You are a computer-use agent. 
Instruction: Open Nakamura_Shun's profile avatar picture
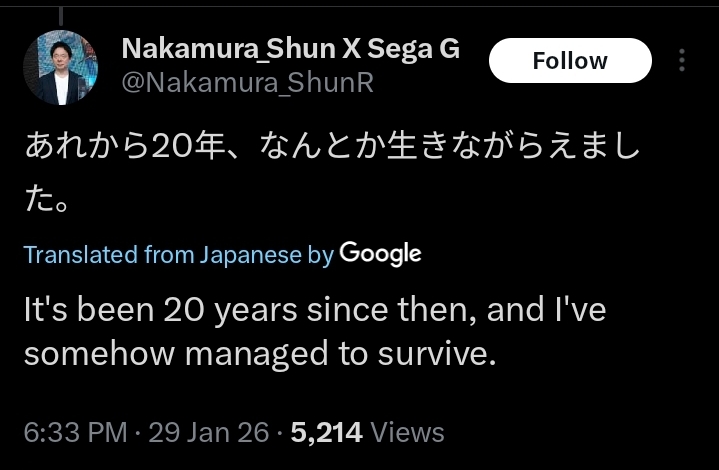click(60, 67)
